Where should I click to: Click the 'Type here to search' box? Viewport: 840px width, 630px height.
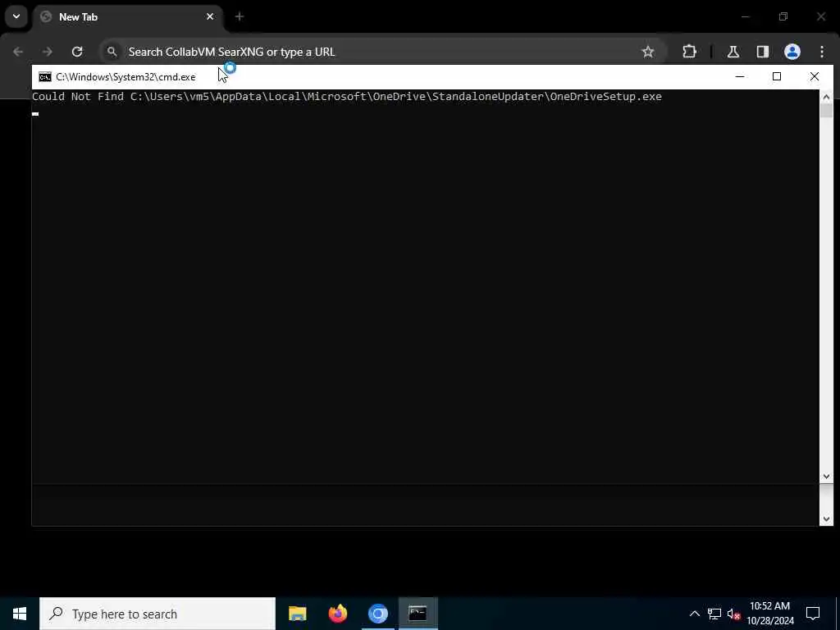(x=157, y=614)
